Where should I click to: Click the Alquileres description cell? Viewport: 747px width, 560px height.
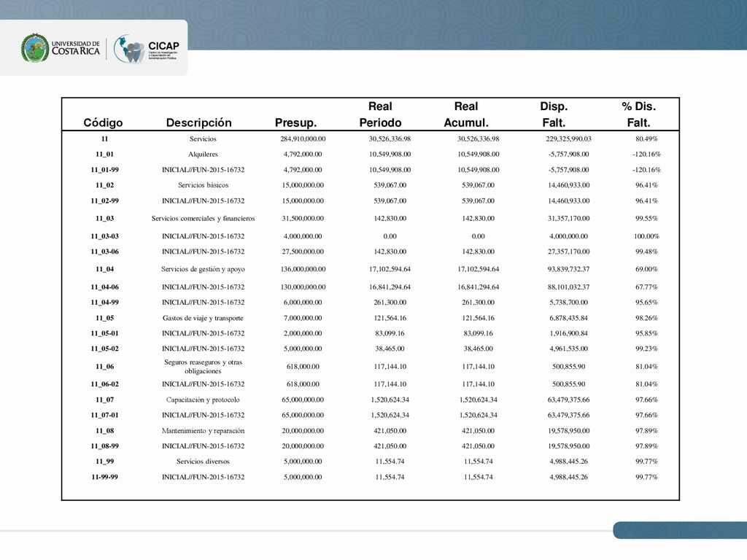click(x=203, y=155)
